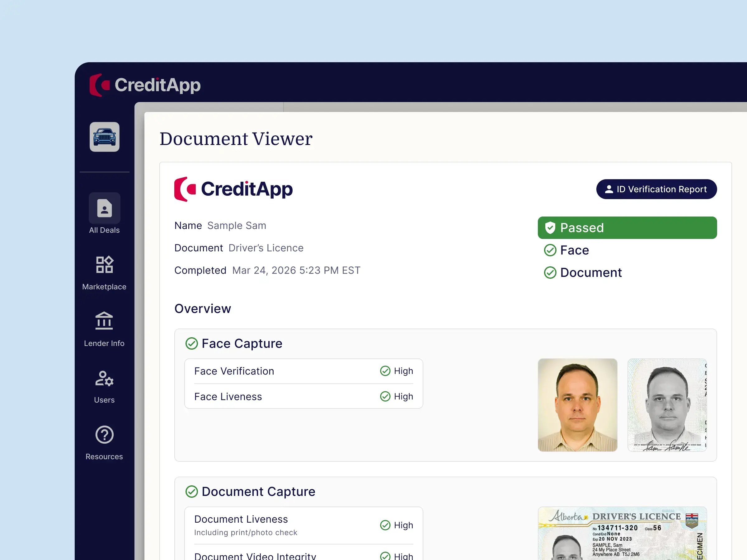Open the ID Verification Report
The height and width of the screenshot is (560, 747).
656,189
